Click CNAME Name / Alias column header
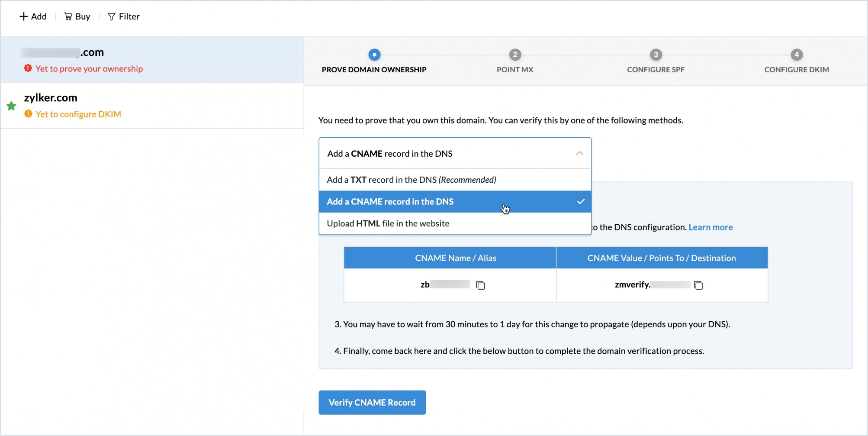Viewport: 868px width, 436px height. 450,258
